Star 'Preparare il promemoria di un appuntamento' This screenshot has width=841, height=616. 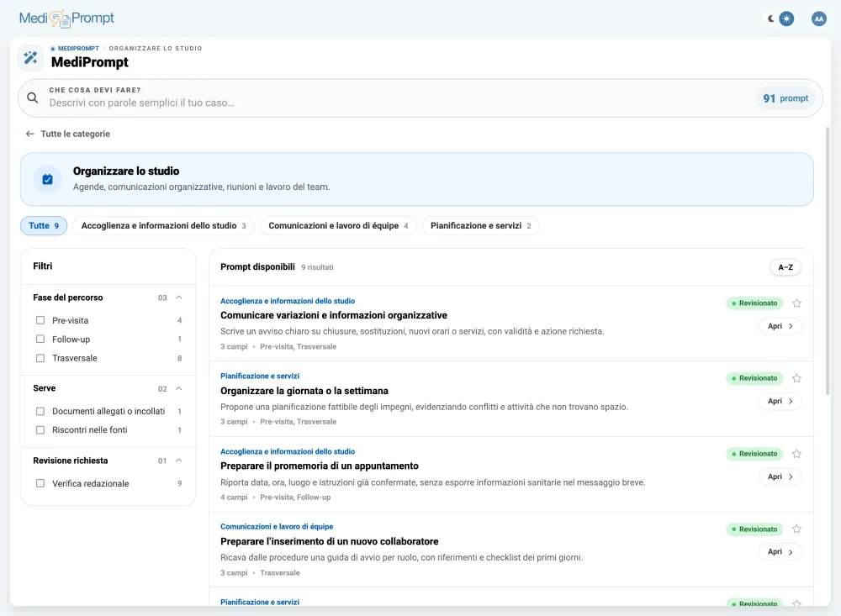pos(796,454)
